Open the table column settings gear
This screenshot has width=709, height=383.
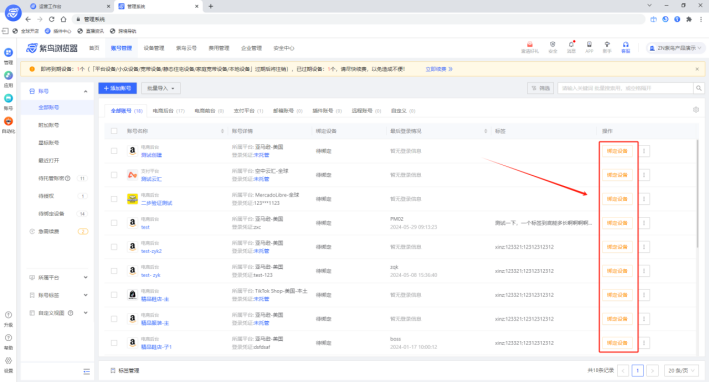click(x=696, y=110)
